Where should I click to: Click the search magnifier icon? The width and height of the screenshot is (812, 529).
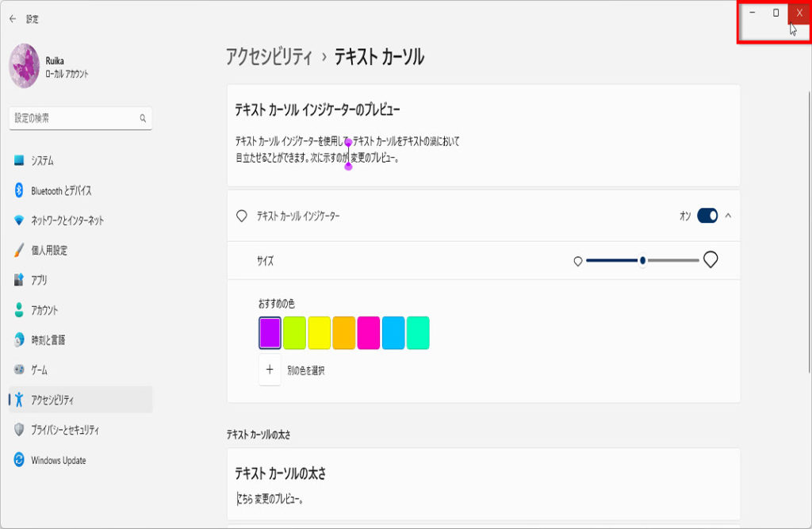tap(143, 118)
